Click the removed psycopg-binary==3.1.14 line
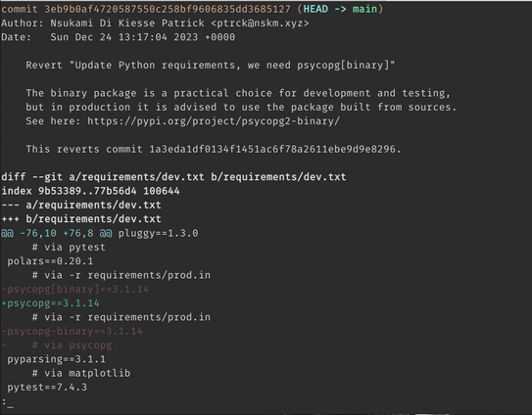This screenshot has width=532, height=415. 72,331
